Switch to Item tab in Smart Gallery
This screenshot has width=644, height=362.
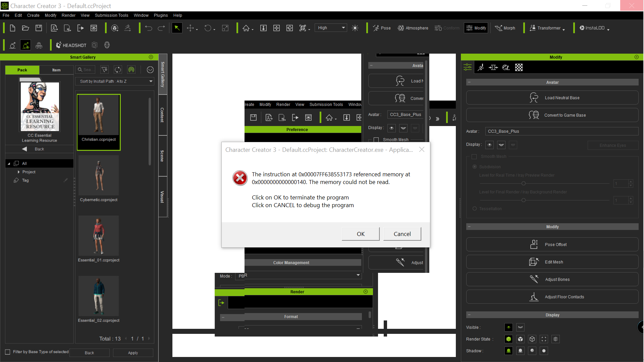coord(56,70)
